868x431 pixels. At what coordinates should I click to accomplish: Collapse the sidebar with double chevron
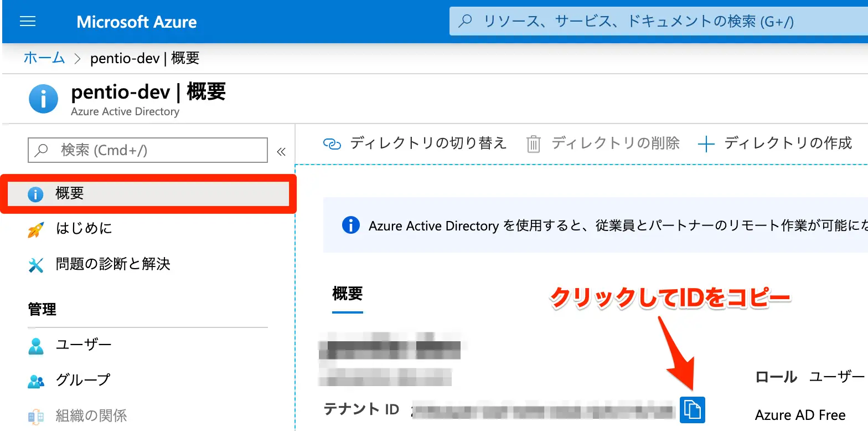(x=281, y=151)
